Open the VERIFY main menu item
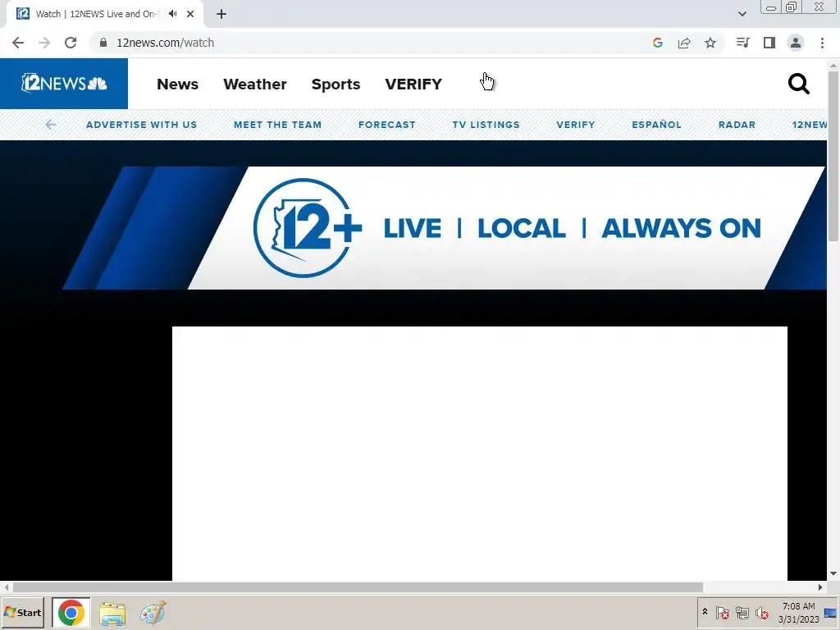Viewport: 840px width, 630px height. pyautogui.click(x=413, y=84)
